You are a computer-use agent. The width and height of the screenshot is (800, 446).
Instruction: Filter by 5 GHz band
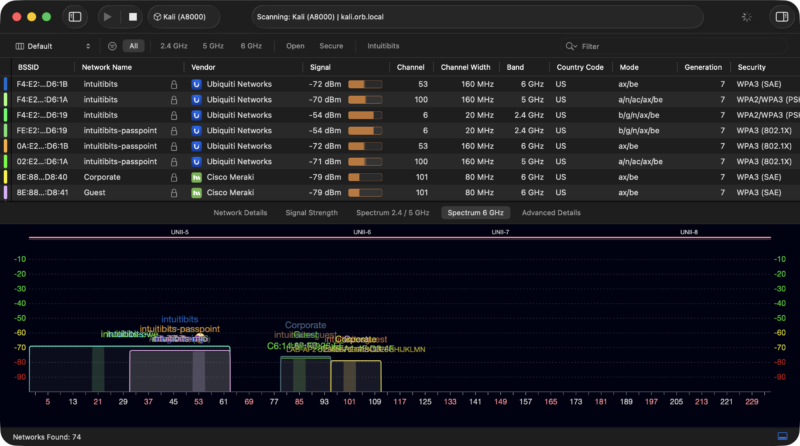[213, 46]
